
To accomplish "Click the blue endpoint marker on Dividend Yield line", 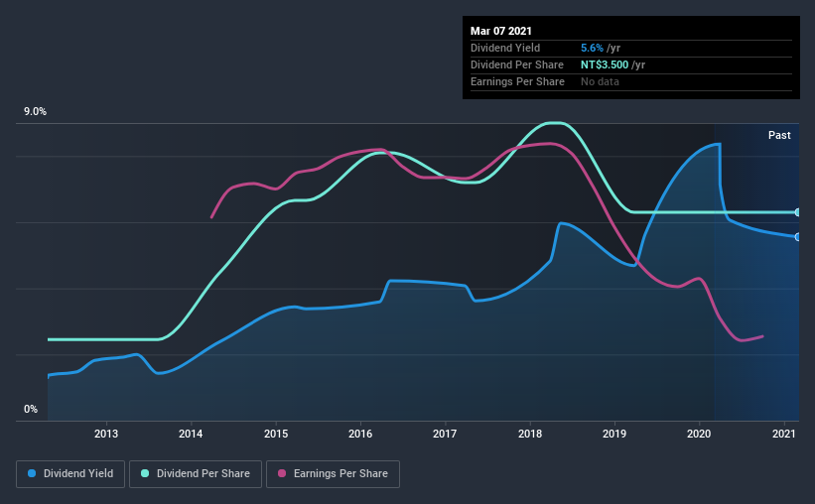I will (x=797, y=237).
